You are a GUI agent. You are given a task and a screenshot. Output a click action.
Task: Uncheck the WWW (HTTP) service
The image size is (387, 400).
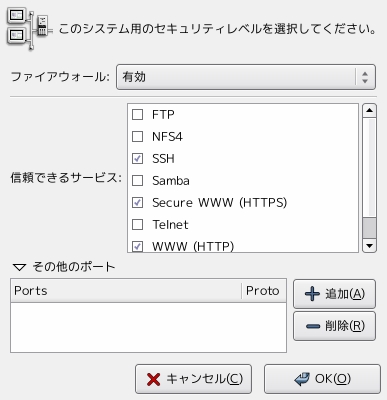point(138,247)
